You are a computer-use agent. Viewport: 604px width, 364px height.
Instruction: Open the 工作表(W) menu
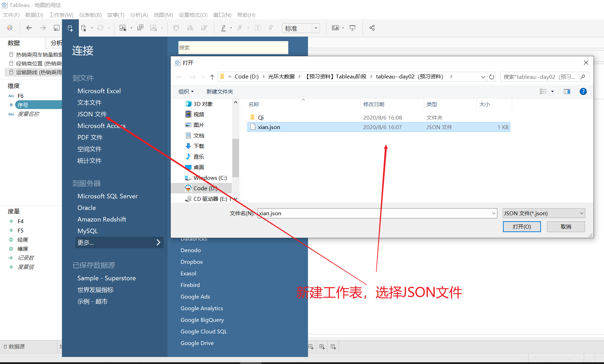pyautogui.click(x=61, y=15)
